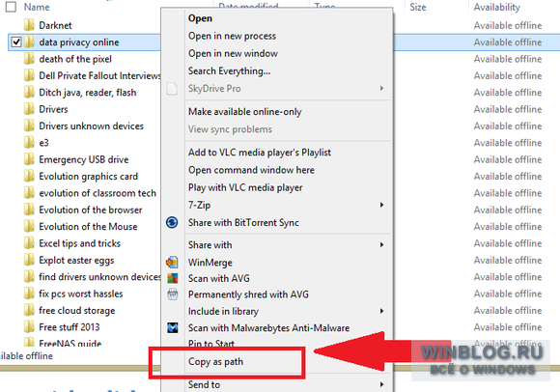Expand the Include in library submenu arrow

(x=381, y=311)
